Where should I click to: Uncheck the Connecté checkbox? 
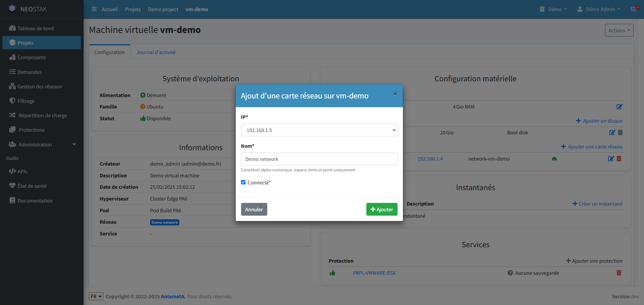click(243, 182)
